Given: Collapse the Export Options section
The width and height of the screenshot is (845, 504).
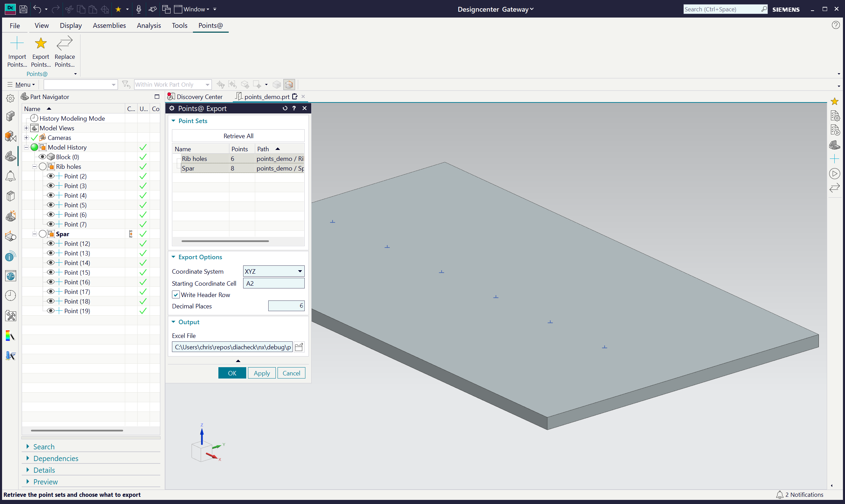Looking at the screenshot, I should [x=174, y=257].
